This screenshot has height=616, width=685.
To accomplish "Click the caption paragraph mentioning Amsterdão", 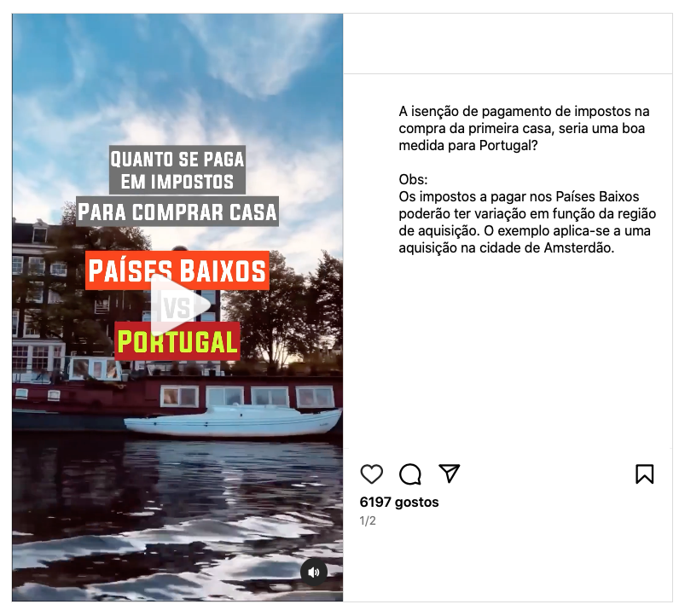I will pyautogui.click(x=527, y=223).
